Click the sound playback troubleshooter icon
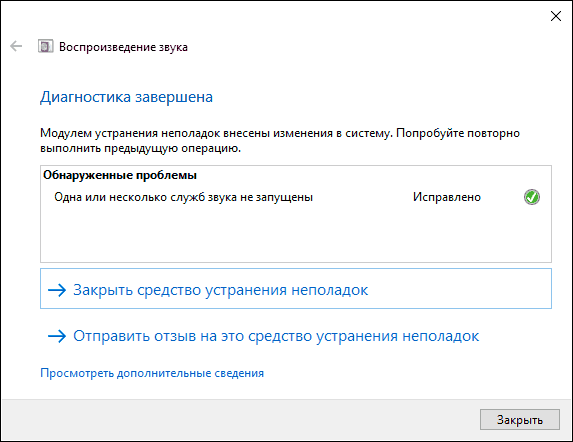 click(45, 46)
